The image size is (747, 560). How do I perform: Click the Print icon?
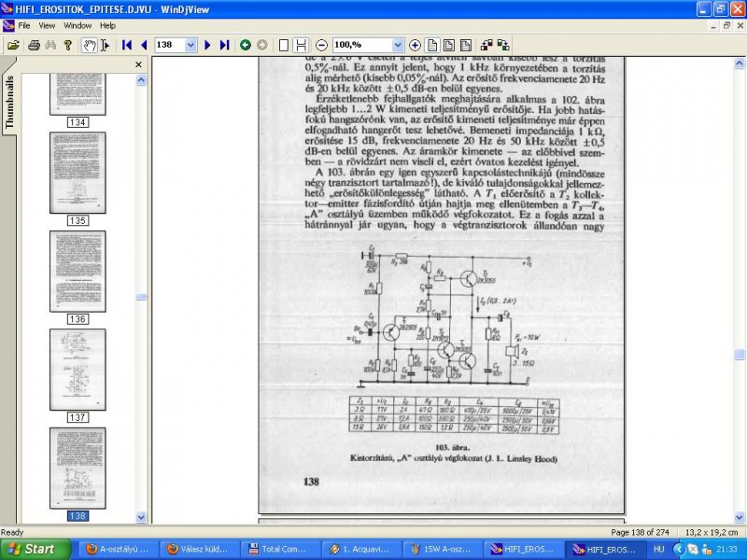34,45
